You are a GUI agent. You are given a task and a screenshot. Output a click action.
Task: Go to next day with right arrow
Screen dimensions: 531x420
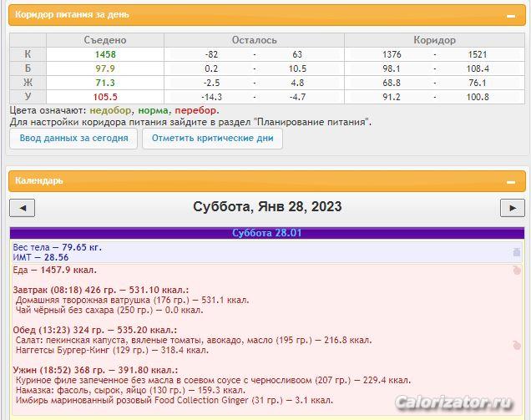coord(511,208)
